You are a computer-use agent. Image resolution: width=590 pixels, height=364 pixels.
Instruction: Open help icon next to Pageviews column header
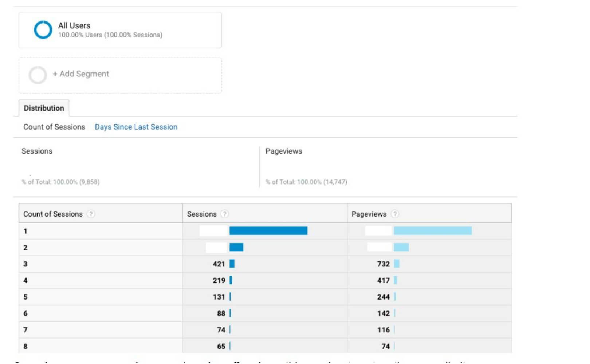click(x=395, y=214)
